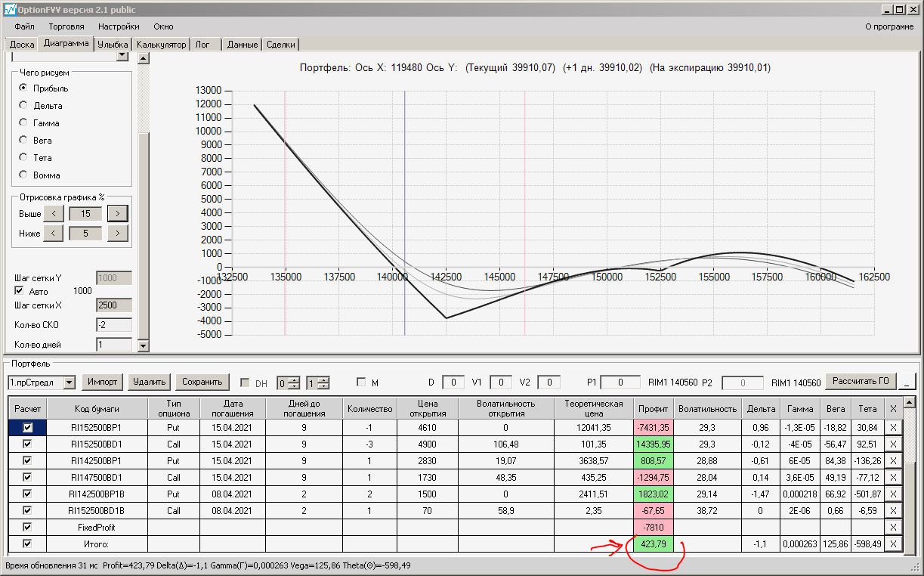This screenshot has height=576, width=924.
Task: Uncheck Расчет for RI152500BD1 row
Action: (x=27, y=444)
